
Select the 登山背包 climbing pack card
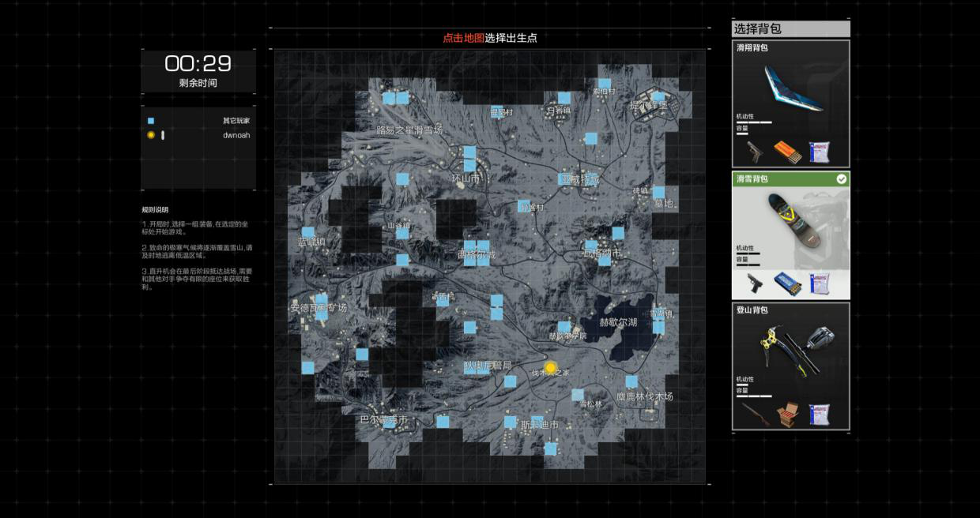tap(791, 366)
